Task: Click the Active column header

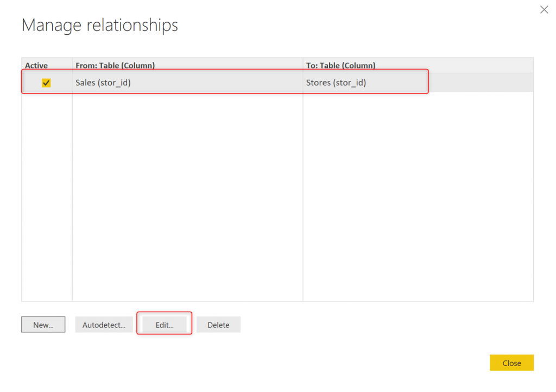Action: 36,66
